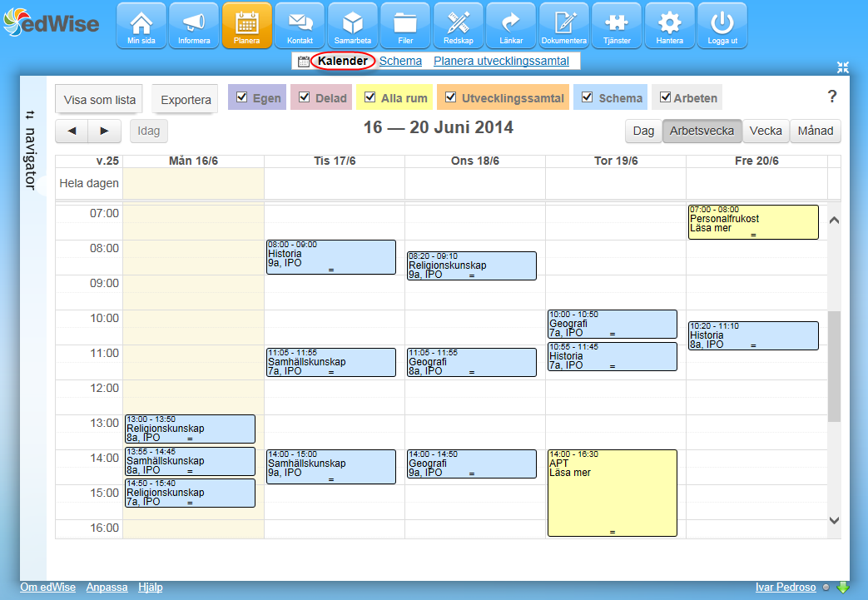This screenshot has height=600, width=868.
Task: Open the Min sida home icon
Action: 141,26
